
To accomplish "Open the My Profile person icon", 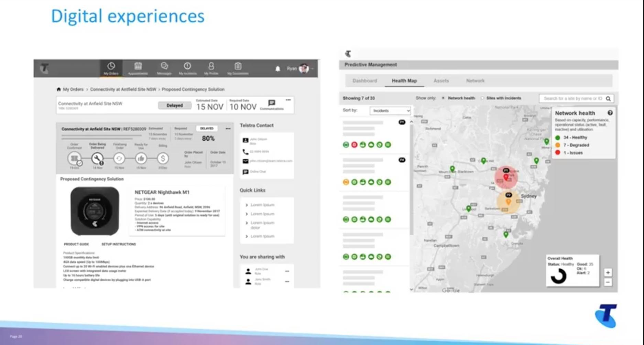I will point(211,66).
